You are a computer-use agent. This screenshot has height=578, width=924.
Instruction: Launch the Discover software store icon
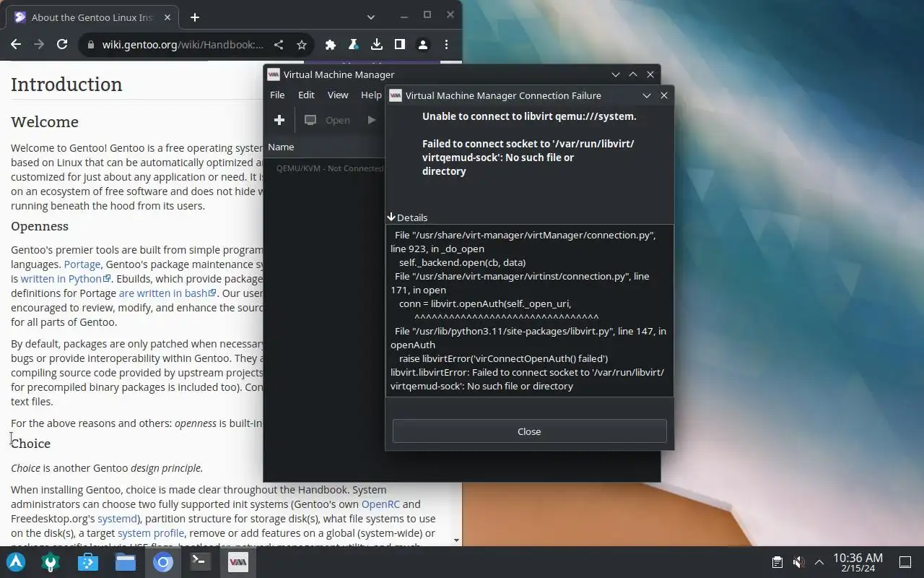coord(88,562)
